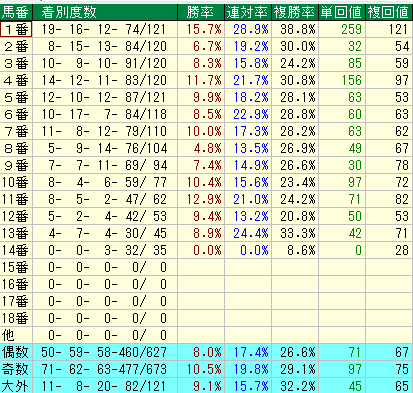Viewport: 413px width, 393px height.
Task: Select the 9番 row label
Action: [x=16, y=165]
